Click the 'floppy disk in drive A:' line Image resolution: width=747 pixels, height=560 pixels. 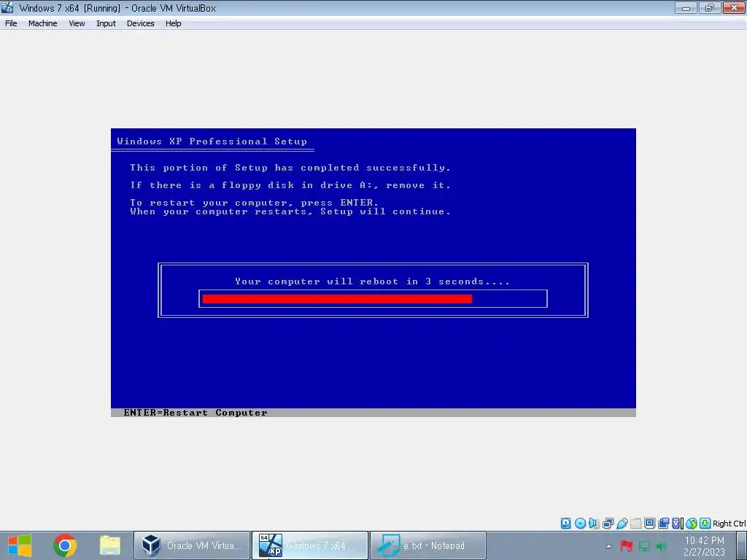[x=290, y=185]
